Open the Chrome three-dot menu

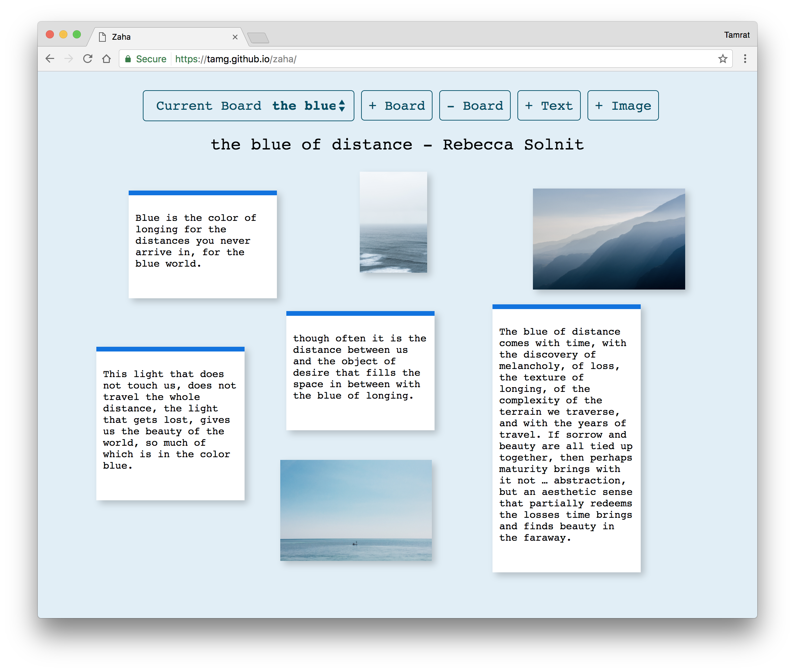745,59
